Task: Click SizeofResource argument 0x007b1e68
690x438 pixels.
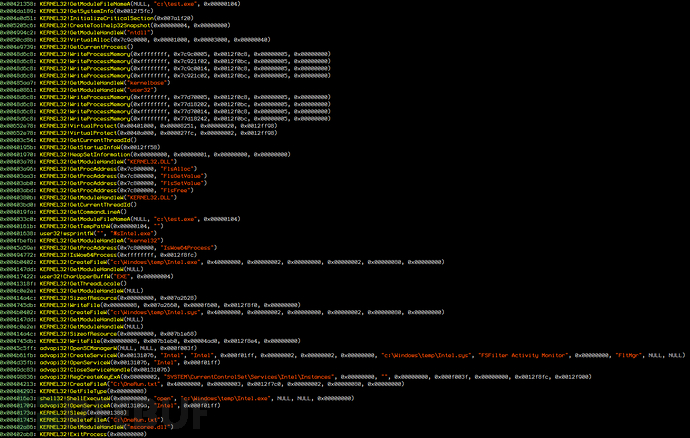Action: tap(178, 334)
